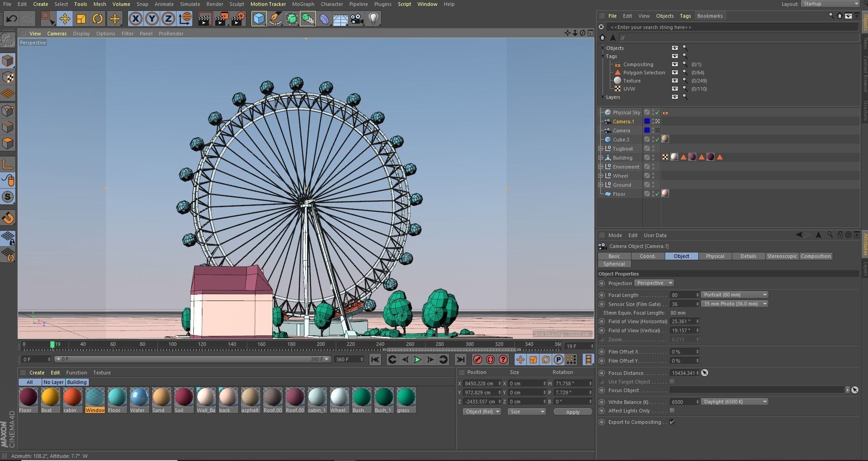This screenshot has width=868, height=461.
Task: Go to start of animation
Action: pos(375,359)
